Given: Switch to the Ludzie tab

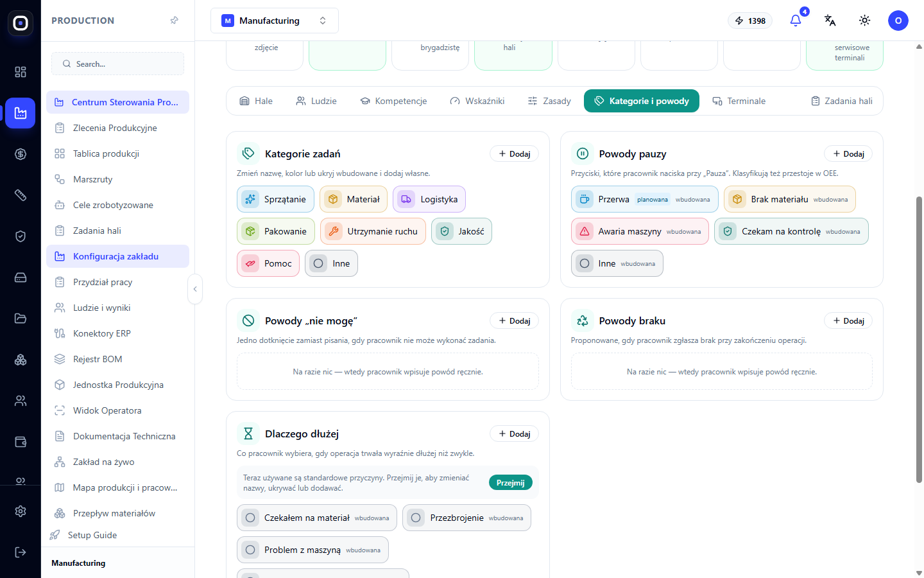Looking at the screenshot, I should pyautogui.click(x=316, y=101).
